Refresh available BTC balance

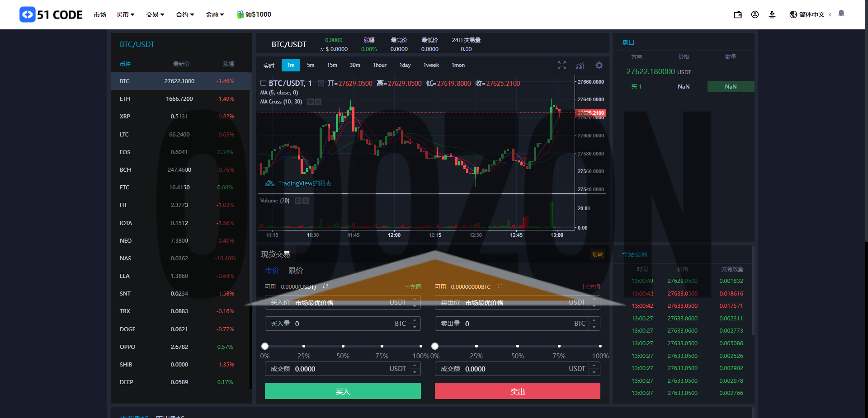point(500,286)
